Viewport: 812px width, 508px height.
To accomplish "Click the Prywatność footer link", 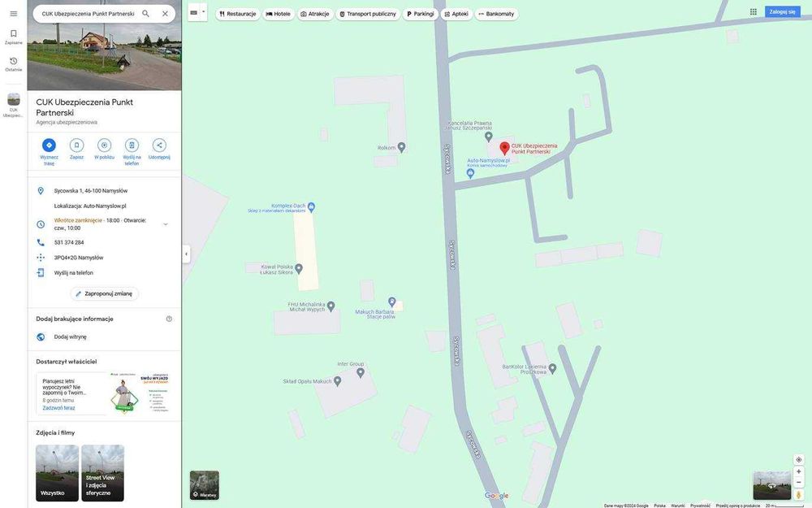I will point(700,506).
